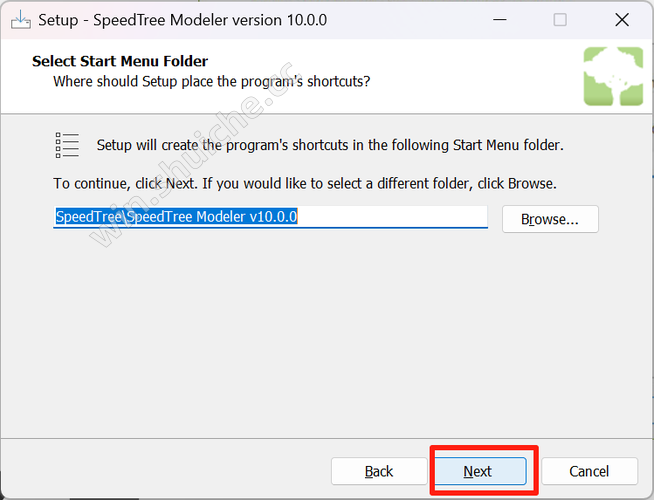Go Back to the previous setup step
Image resolution: width=654 pixels, height=500 pixels.
point(379,471)
